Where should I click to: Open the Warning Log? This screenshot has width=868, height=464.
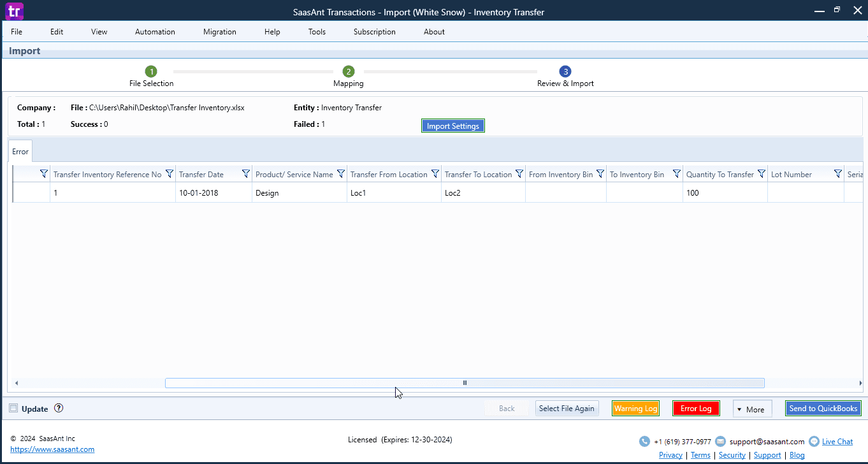click(635, 409)
